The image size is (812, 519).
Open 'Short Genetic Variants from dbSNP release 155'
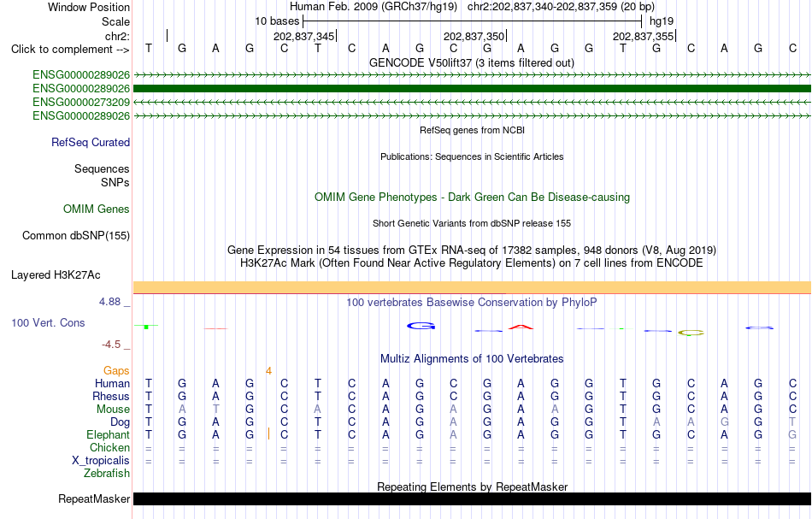472,223
